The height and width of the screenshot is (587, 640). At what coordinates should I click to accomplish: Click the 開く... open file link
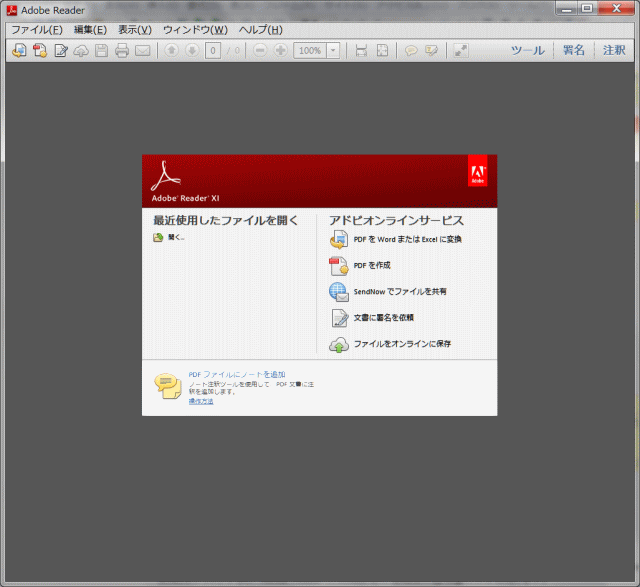pyautogui.click(x=176, y=237)
